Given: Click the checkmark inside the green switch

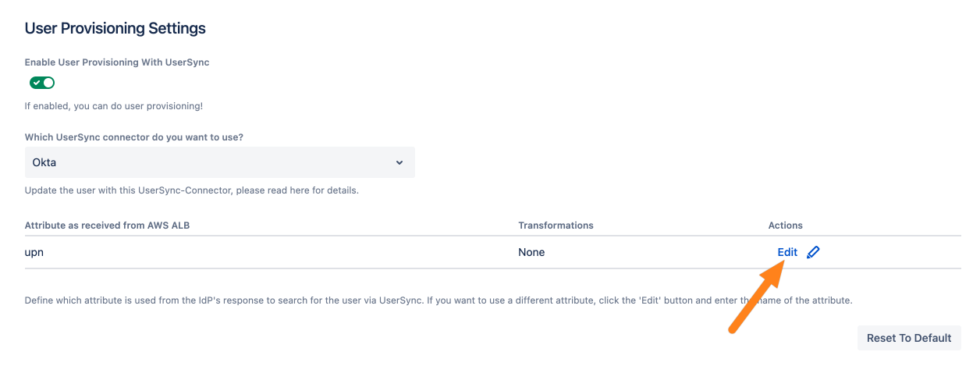Looking at the screenshot, I should tap(37, 83).
